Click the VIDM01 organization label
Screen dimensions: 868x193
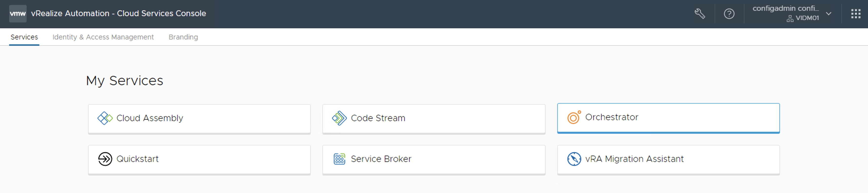807,18
